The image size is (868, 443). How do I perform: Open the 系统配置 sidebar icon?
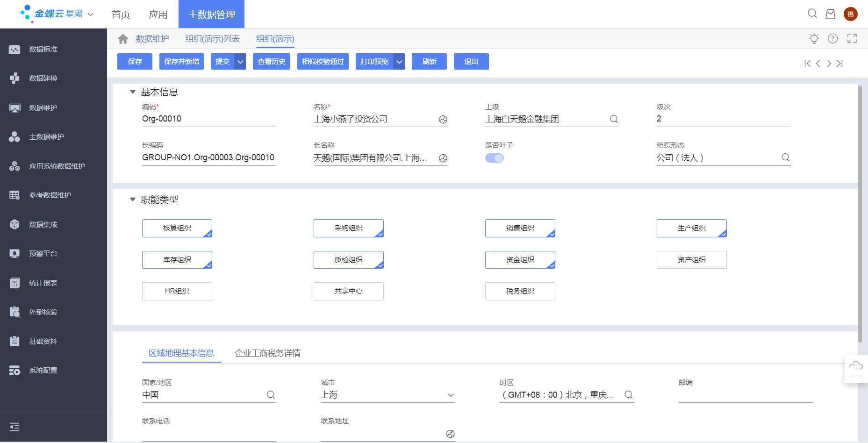14,371
